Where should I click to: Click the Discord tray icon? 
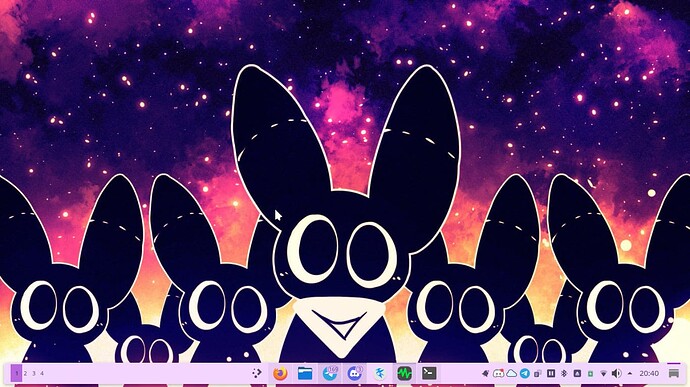click(498, 373)
